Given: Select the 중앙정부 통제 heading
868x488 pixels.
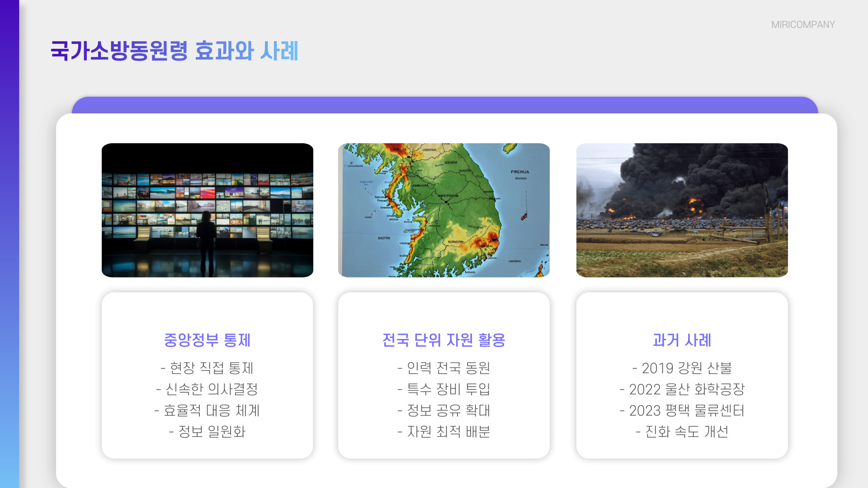Looking at the screenshot, I should [x=207, y=340].
